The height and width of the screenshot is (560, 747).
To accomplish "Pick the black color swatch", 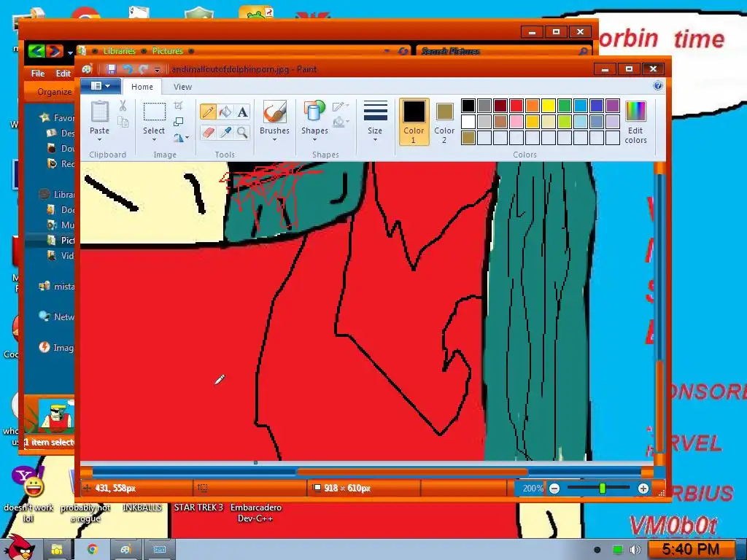I will pos(468,106).
